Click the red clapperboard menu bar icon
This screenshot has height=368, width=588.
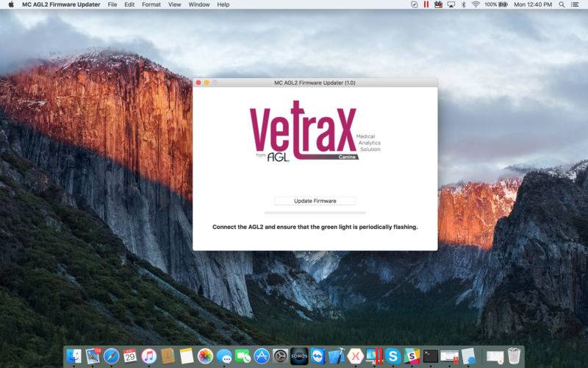click(438, 4)
